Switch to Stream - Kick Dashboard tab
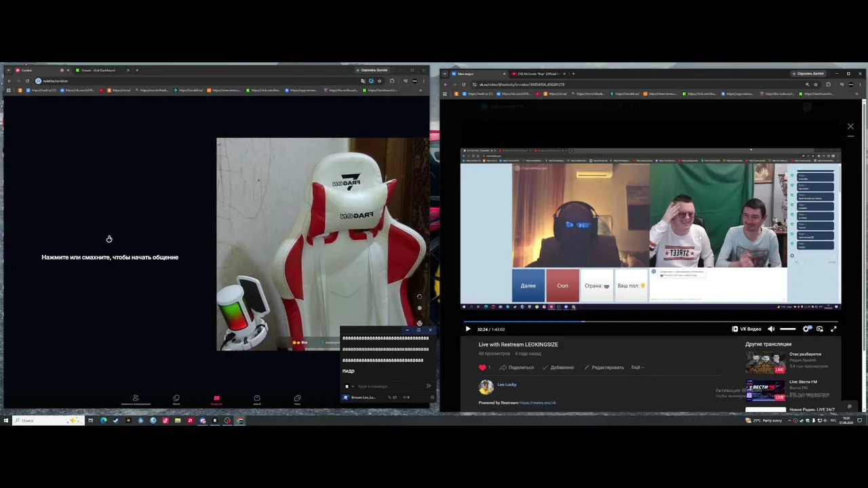 [100, 70]
